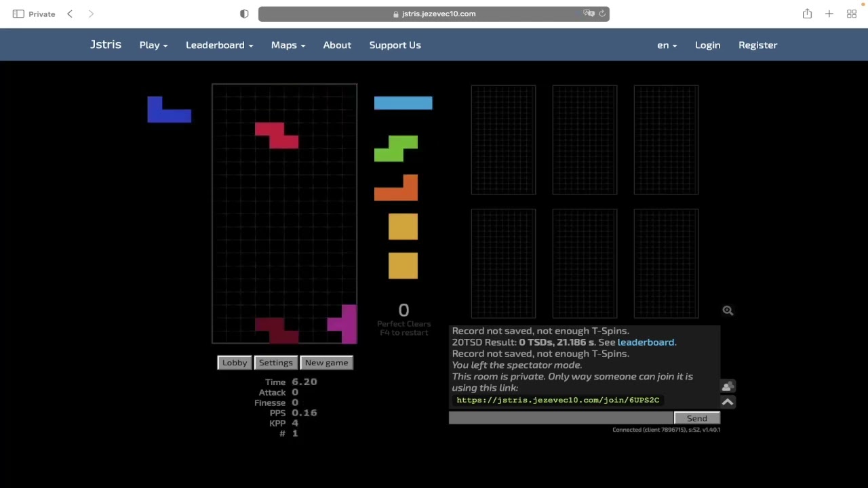
Task: Click the Jstris logo home link
Action: [x=106, y=45]
